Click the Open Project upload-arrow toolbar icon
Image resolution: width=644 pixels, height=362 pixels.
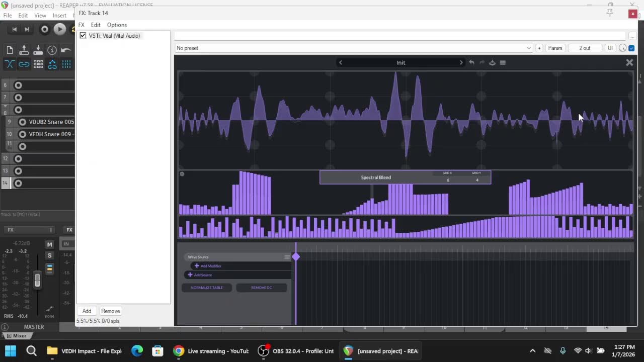[24, 50]
